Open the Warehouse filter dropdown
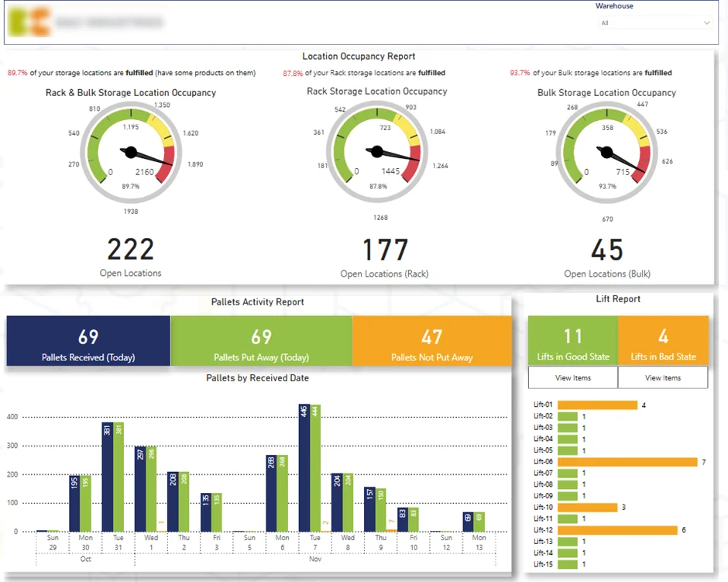Image resolution: width=728 pixels, height=582 pixels. 655,23
